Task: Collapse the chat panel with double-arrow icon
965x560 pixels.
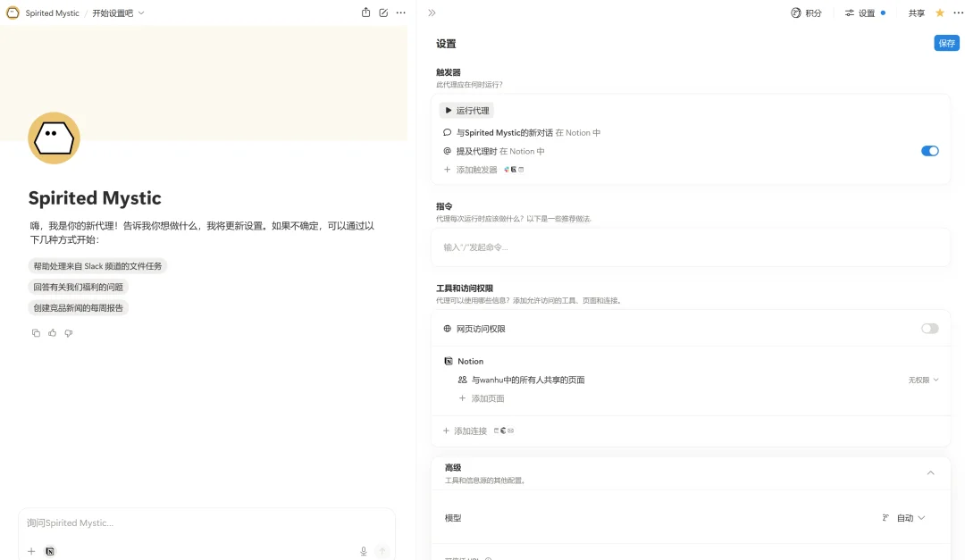Action: point(432,13)
